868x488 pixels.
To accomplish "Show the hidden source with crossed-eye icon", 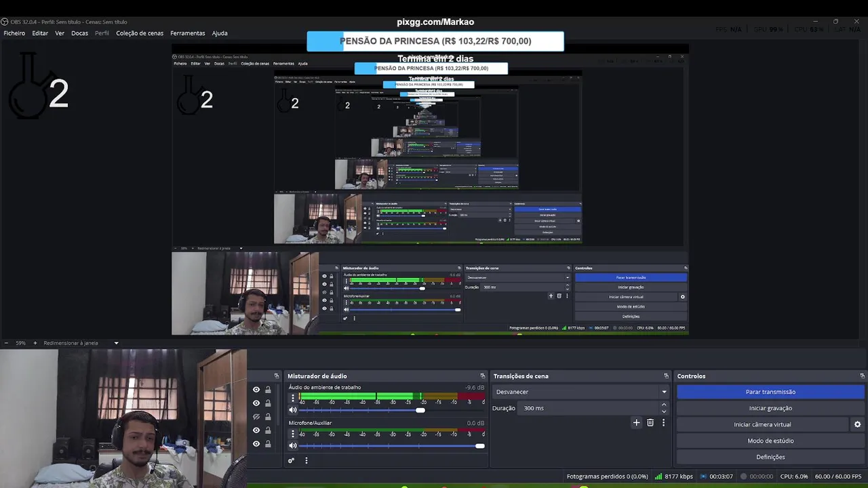I will click(x=256, y=417).
